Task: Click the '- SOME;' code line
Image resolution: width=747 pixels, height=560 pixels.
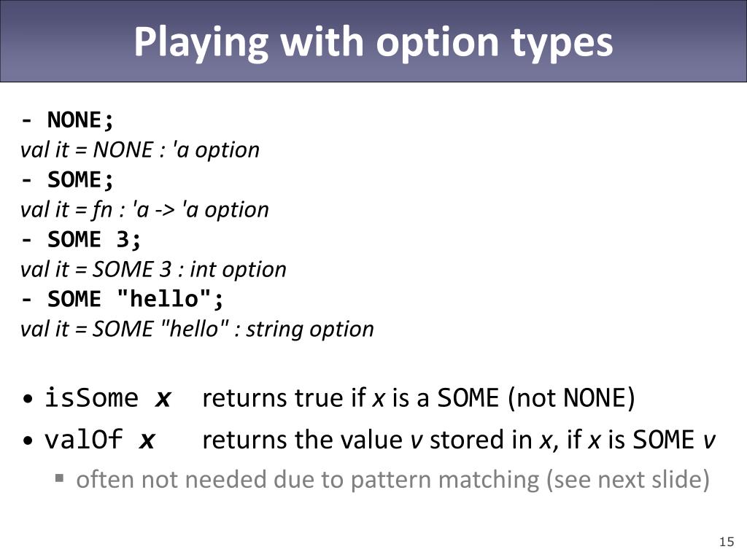Action: pyautogui.click(x=67, y=179)
